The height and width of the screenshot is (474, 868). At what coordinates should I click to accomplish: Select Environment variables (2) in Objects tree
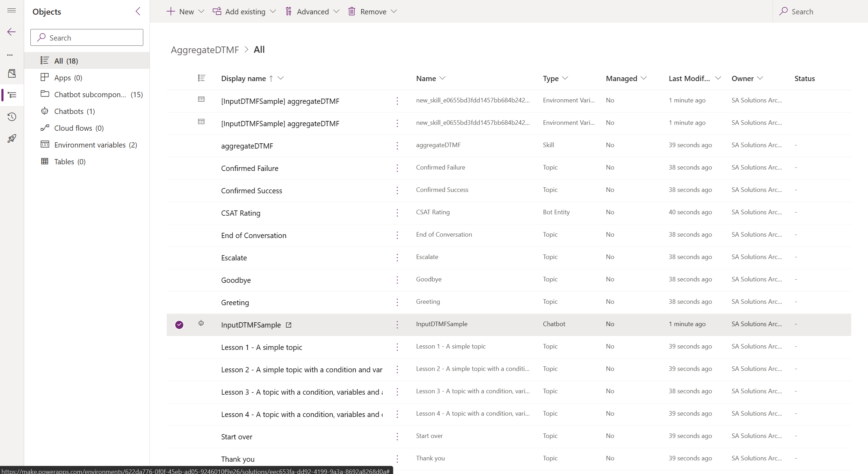coord(87,145)
